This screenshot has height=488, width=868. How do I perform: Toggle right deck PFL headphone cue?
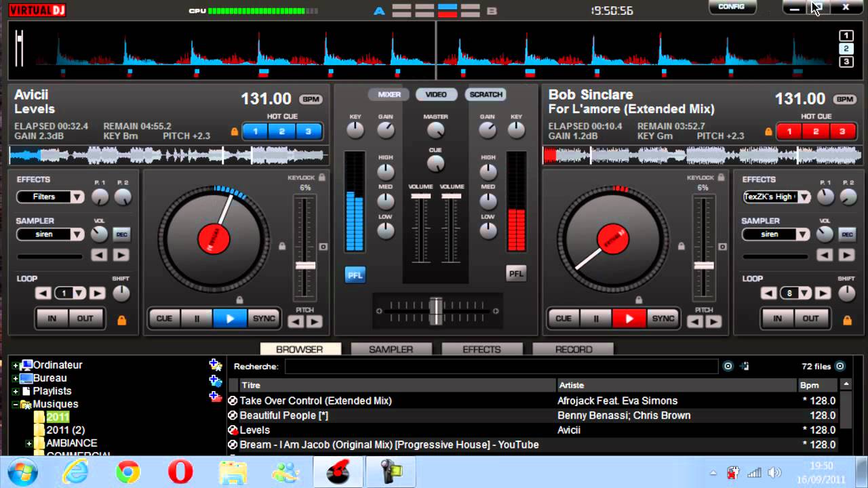pos(516,274)
